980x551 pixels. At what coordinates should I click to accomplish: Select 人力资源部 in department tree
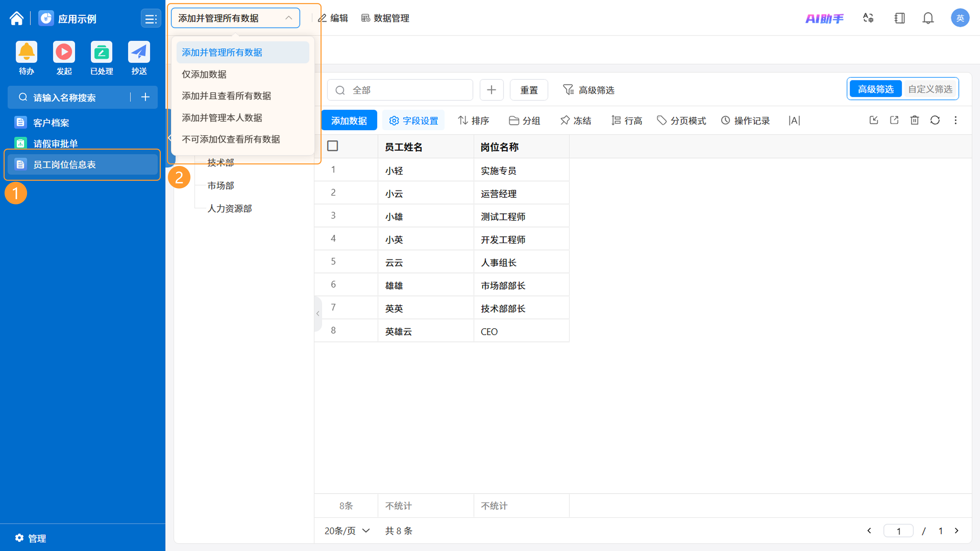pyautogui.click(x=229, y=209)
